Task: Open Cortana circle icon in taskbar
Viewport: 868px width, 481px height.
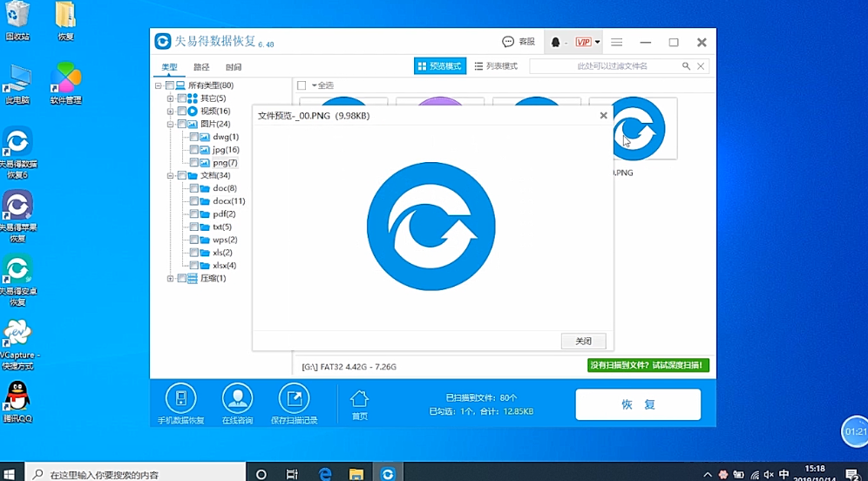Action: click(261, 474)
